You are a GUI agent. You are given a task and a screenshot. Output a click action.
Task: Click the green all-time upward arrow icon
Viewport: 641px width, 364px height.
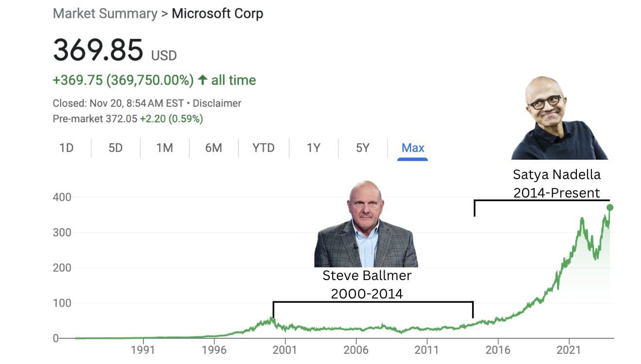[203, 80]
